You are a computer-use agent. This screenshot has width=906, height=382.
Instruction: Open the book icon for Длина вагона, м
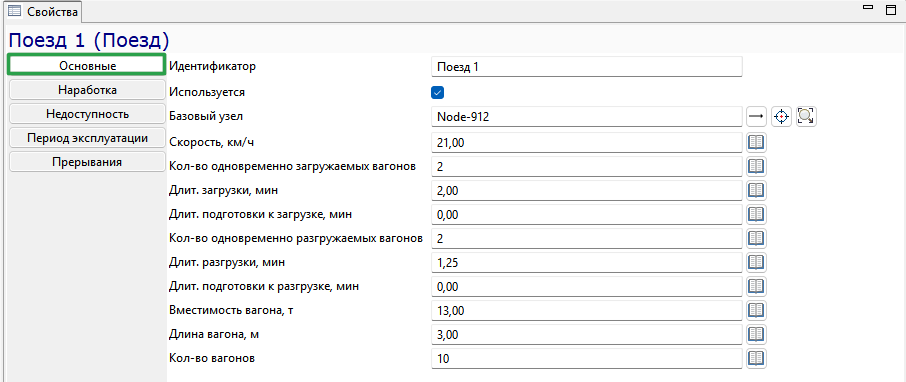coord(756,334)
